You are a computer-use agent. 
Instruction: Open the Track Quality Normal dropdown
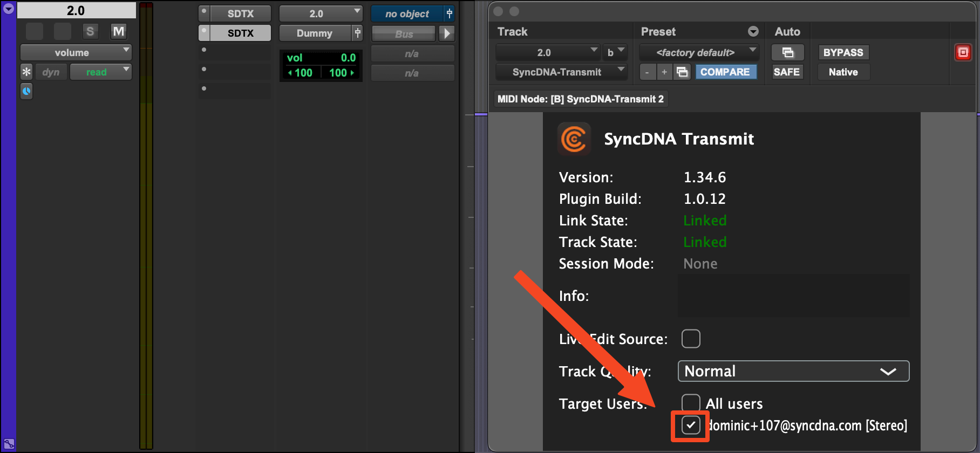point(793,371)
